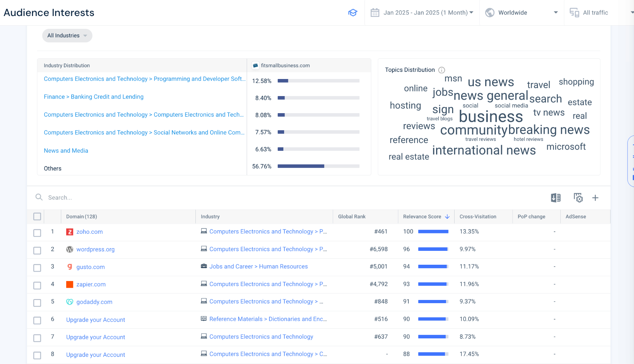Sort by Industry column header
The height and width of the screenshot is (364, 634).
pyautogui.click(x=210, y=217)
